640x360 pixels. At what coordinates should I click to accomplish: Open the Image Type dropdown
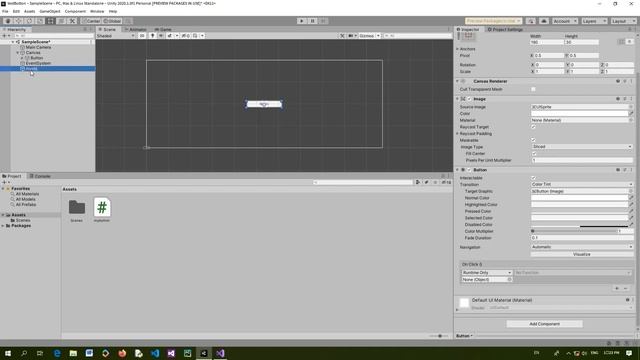tap(582, 147)
